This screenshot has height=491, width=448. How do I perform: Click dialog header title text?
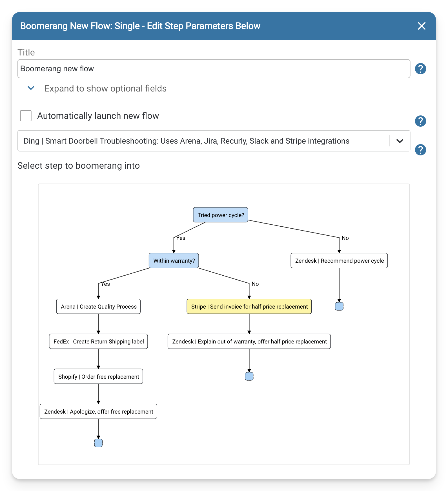coord(140,26)
